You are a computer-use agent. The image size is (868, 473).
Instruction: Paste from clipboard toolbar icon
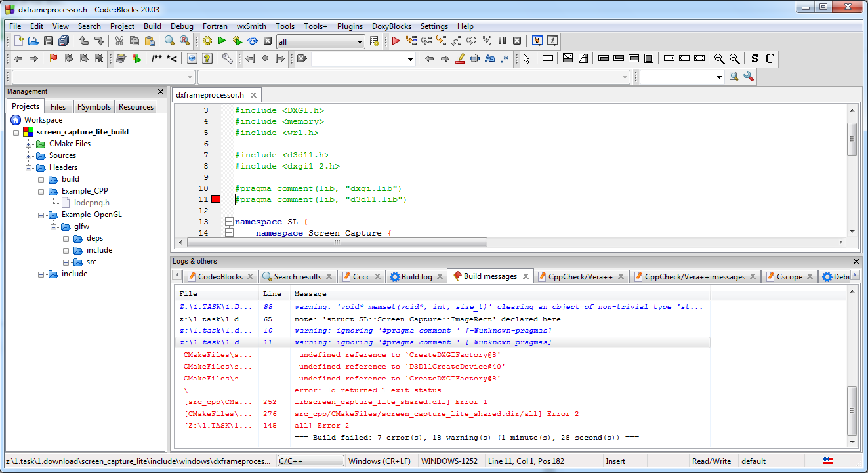tap(150, 41)
